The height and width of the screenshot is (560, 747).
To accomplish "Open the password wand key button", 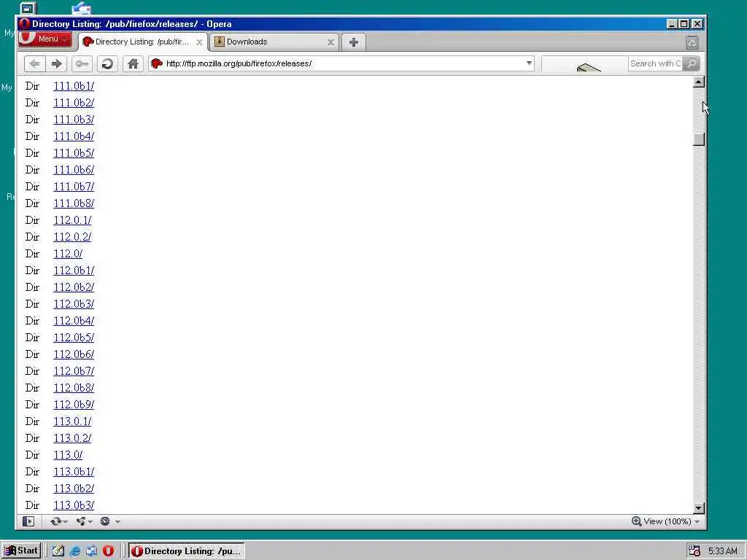I will pos(82,64).
